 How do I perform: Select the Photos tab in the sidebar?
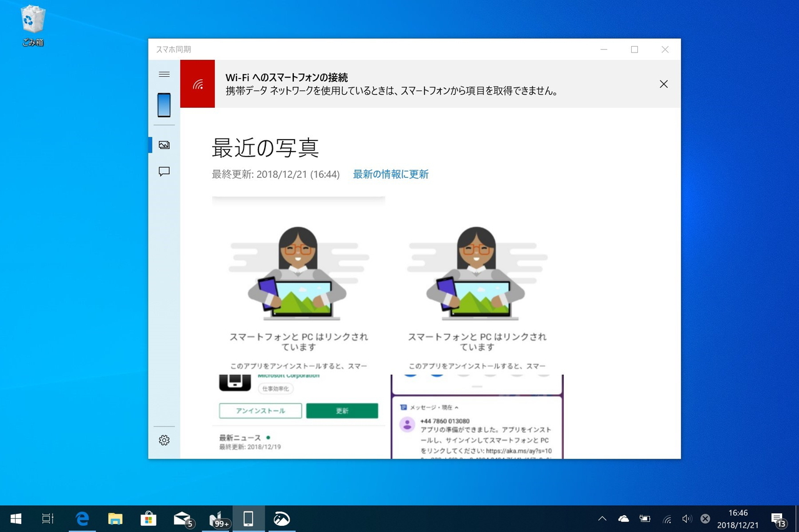click(x=164, y=144)
